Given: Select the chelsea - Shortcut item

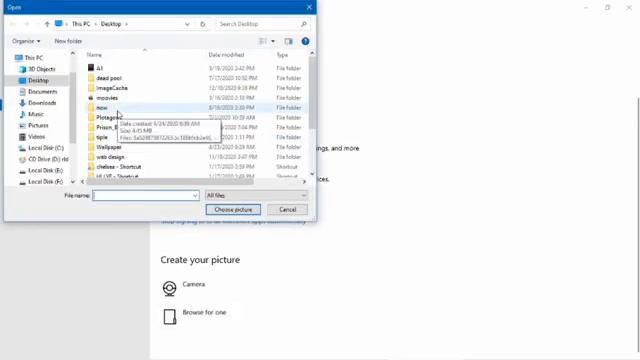Looking at the screenshot, I should click(119, 167).
